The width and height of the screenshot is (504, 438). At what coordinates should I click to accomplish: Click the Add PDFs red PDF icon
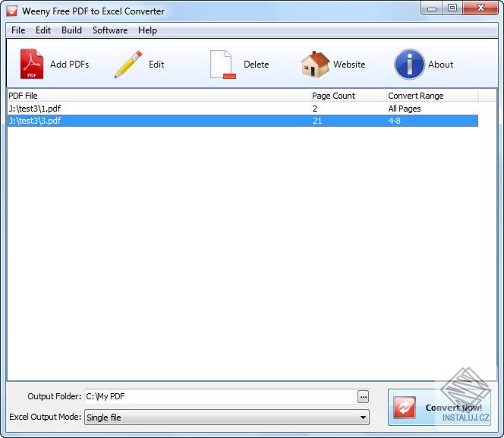[32, 64]
